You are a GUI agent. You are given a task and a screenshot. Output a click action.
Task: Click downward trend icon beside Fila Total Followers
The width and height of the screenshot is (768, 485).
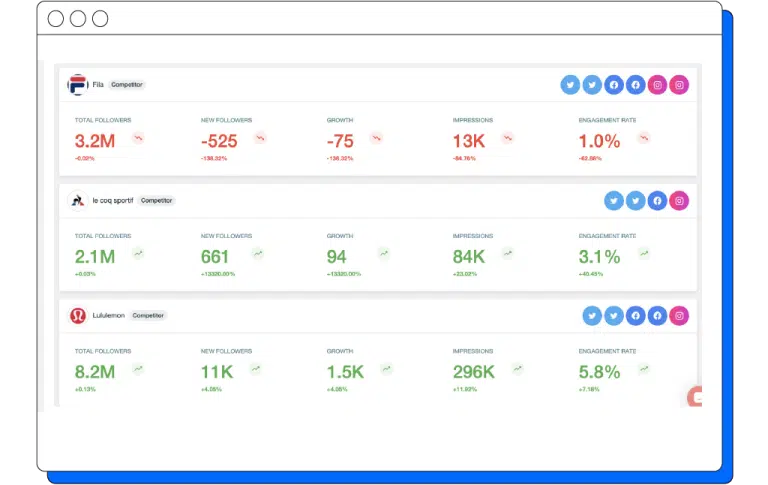[138, 139]
